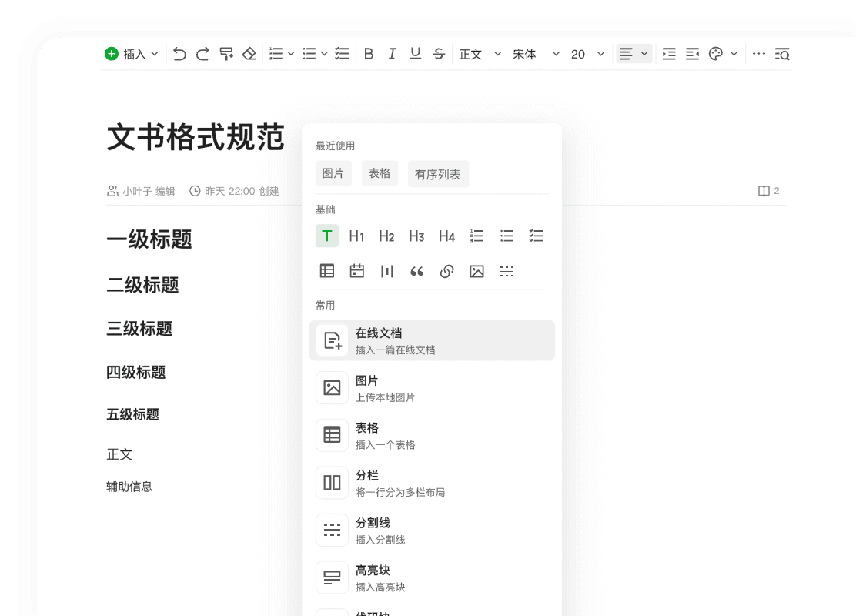The image size is (856, 616).
Task: Click the 三级标题 heading text
Action: tap(139, 329)
